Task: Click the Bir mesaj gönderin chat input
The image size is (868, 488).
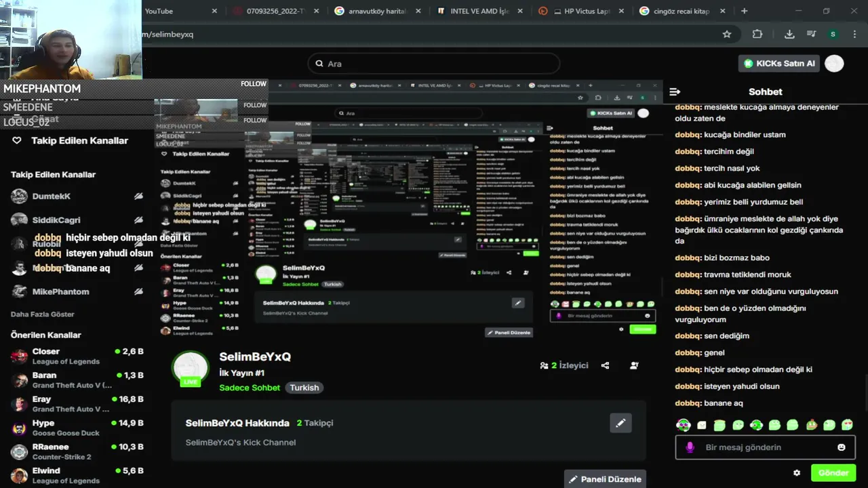Action: click(766, 447)
